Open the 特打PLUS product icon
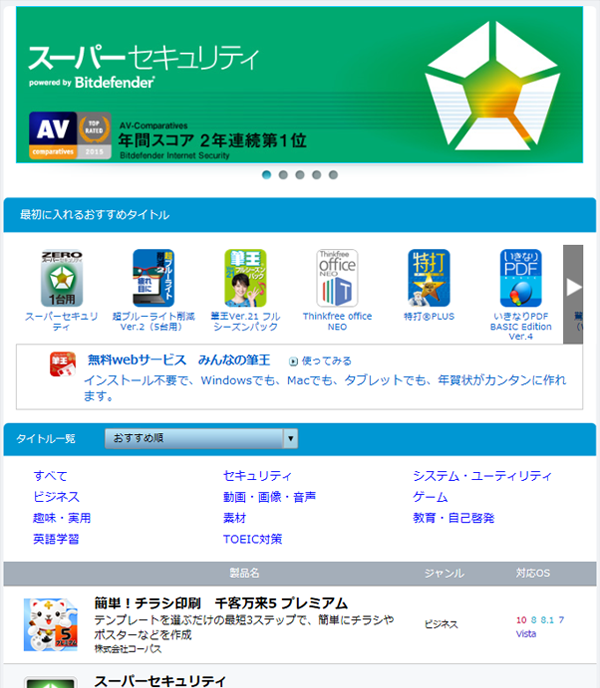Image resolution: width=600 pixels, height=688 pixels. point(429,278)
